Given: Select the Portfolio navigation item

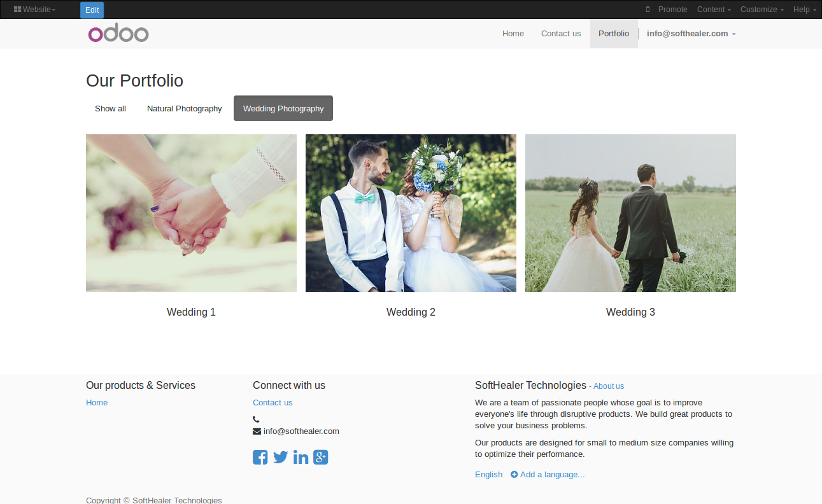Looking at the screenshot, I should pyautogui.click(x=614, y=34).
